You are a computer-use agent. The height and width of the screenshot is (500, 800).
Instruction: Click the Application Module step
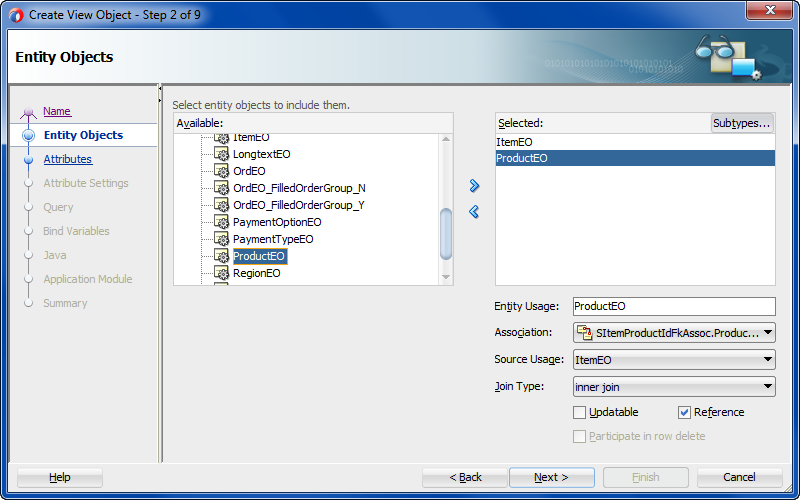click(x=88, y=279)
